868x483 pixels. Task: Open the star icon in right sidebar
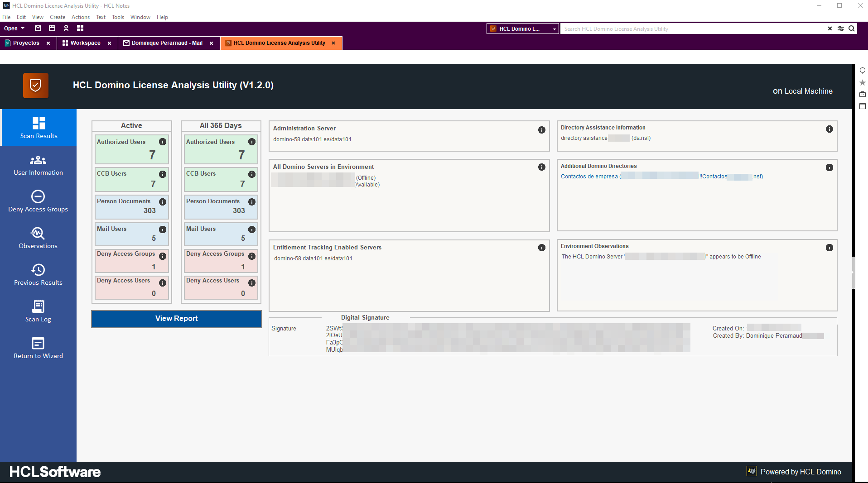(x=863, y=82)
